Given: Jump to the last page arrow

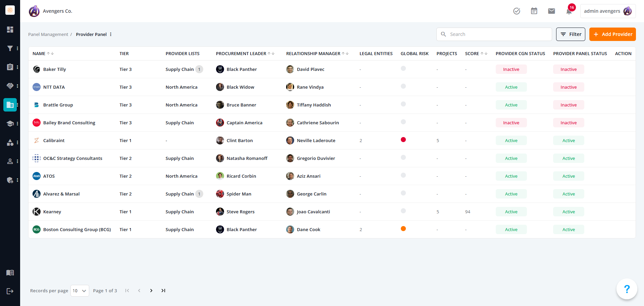Looking at the screenshot, I should (x=163, y=291).
